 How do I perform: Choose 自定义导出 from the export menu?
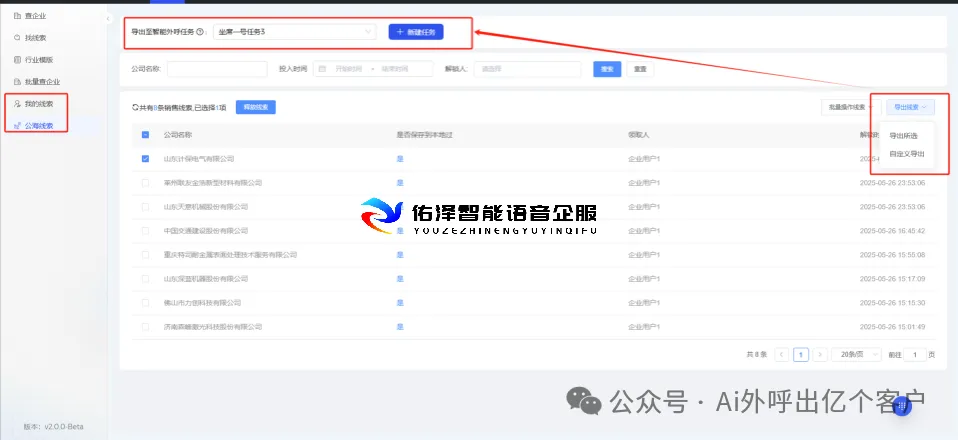907,154
